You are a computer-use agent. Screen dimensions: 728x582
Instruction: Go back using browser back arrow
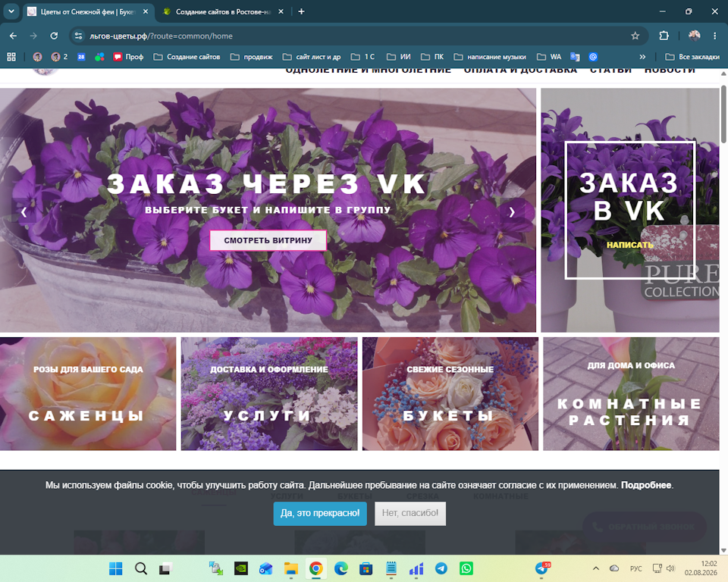(13, 36)
